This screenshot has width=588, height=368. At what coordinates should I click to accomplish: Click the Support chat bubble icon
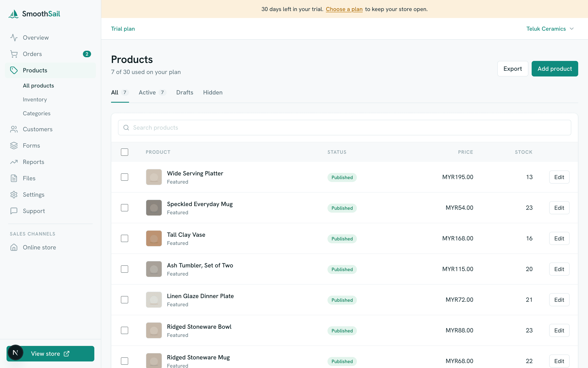14,211
